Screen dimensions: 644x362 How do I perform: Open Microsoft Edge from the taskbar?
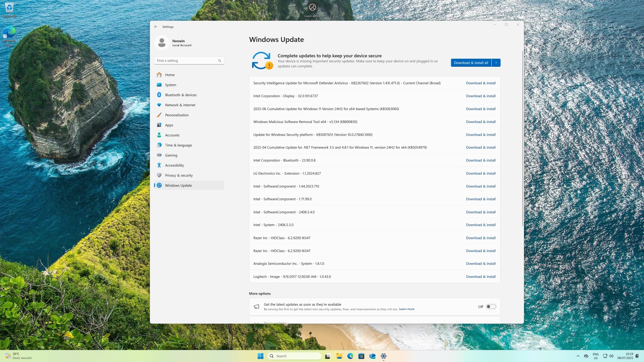pyautogui.click(x=350, y=356)
